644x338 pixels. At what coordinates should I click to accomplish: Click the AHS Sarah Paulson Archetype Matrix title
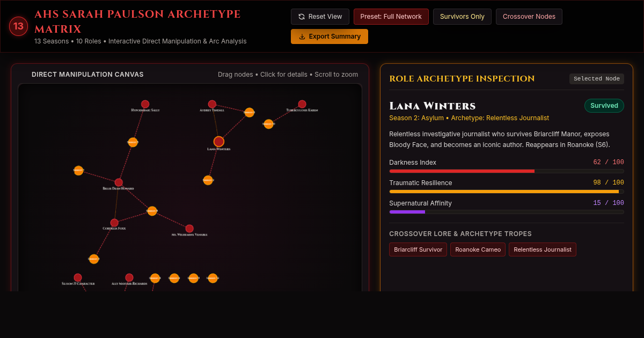(x=137, y=21)
